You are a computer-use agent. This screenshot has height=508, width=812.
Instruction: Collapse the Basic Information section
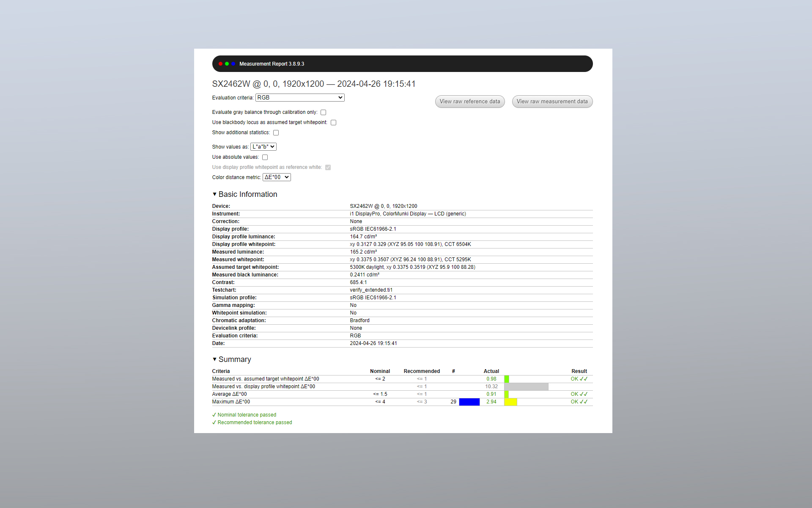tap(214, 194)
